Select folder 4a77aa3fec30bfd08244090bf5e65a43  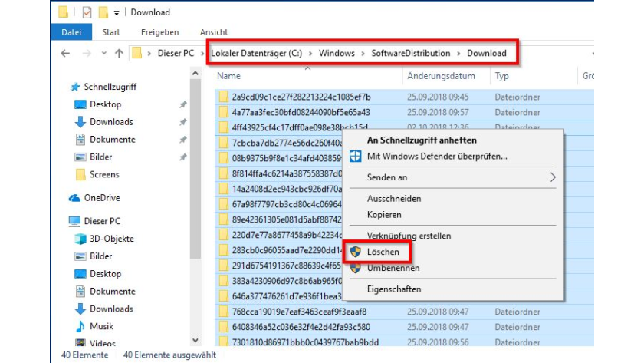pos(301,112)
